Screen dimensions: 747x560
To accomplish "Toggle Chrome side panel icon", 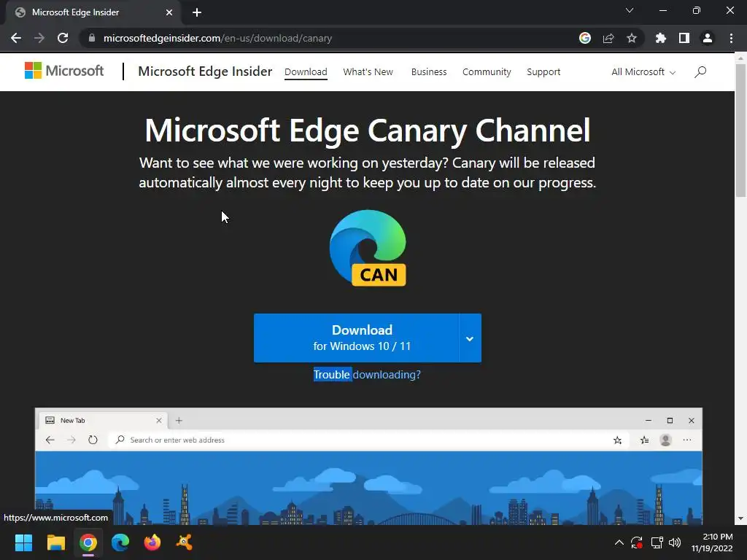I will pos(684,38).
